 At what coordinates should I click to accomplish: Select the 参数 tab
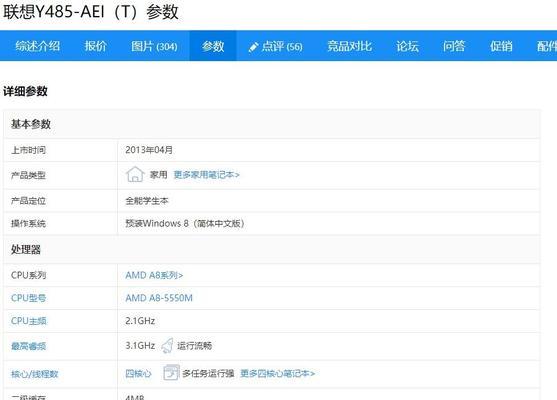(x=213, y=46)
